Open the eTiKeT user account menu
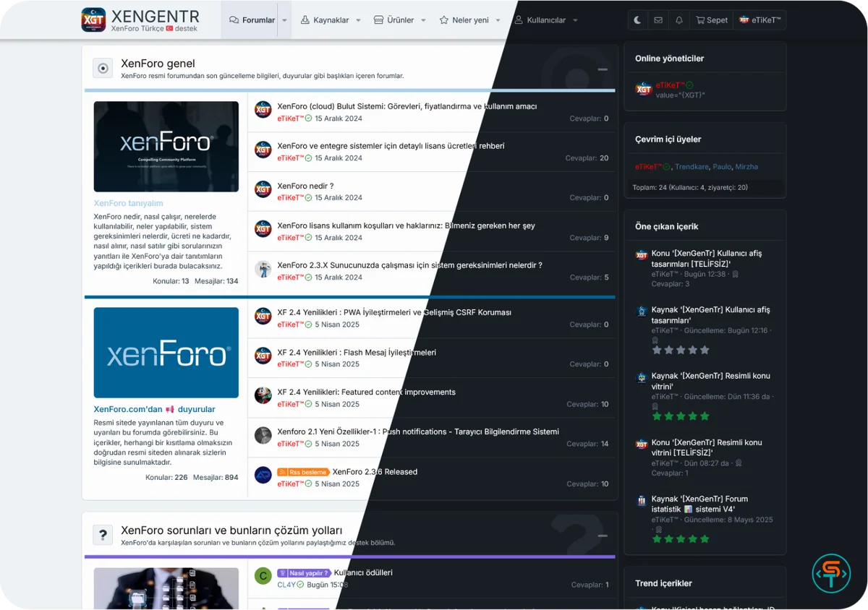868x610 pixels. 759,20
